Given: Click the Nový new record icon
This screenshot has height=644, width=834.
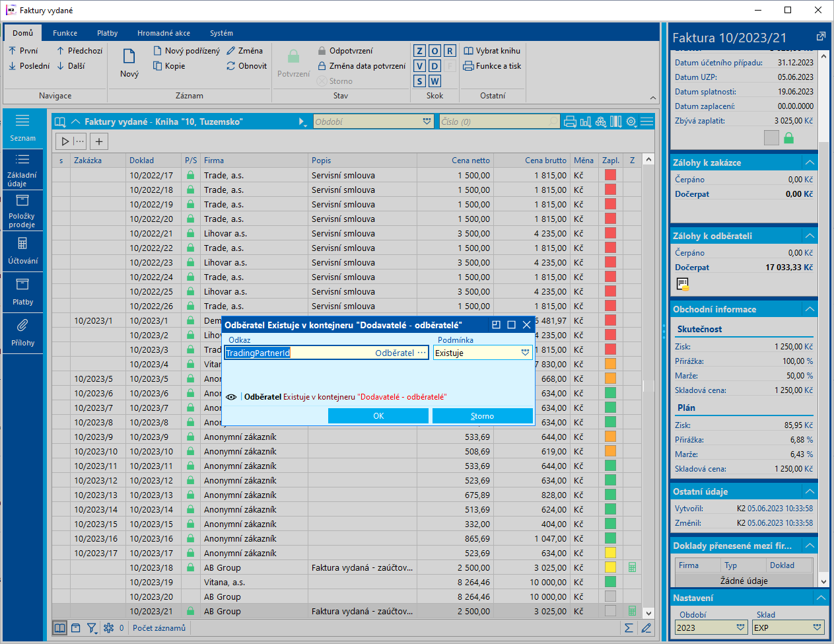Looking at the screenshot, I should [x=129, y=57].
